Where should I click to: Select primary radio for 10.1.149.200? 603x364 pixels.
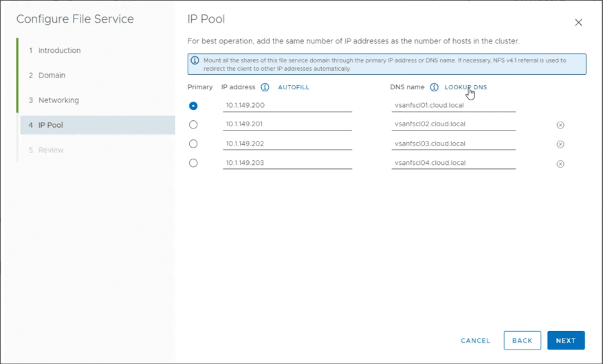[x=193, y=106]
